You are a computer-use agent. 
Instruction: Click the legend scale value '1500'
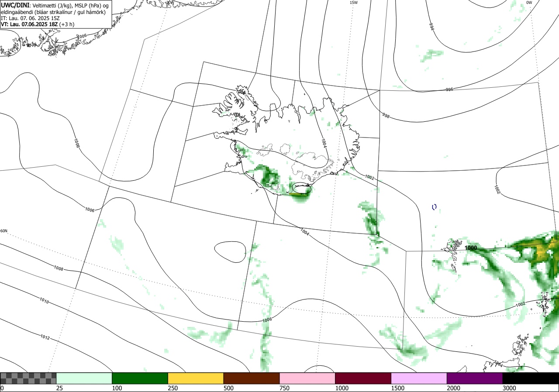coord(398,388)
